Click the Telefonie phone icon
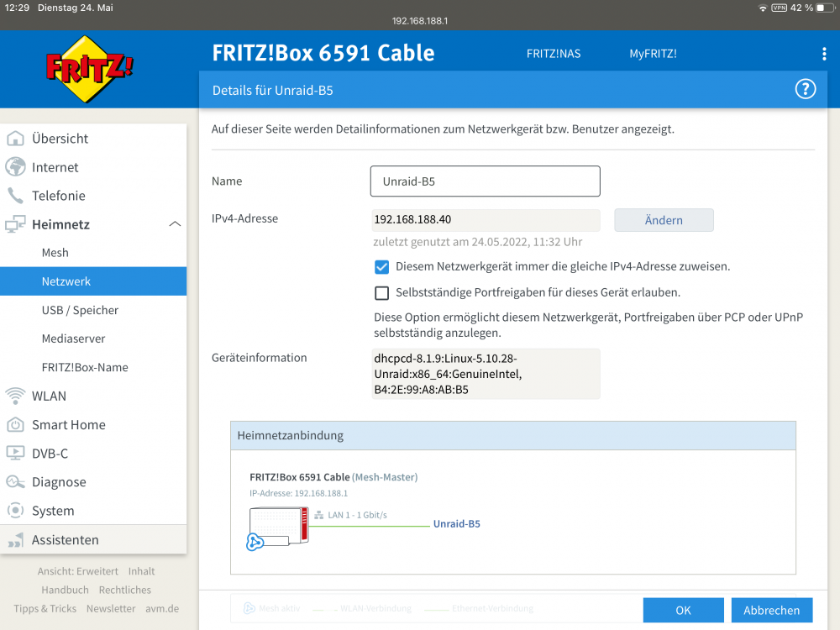840x630 pixels. pos(15,196)
